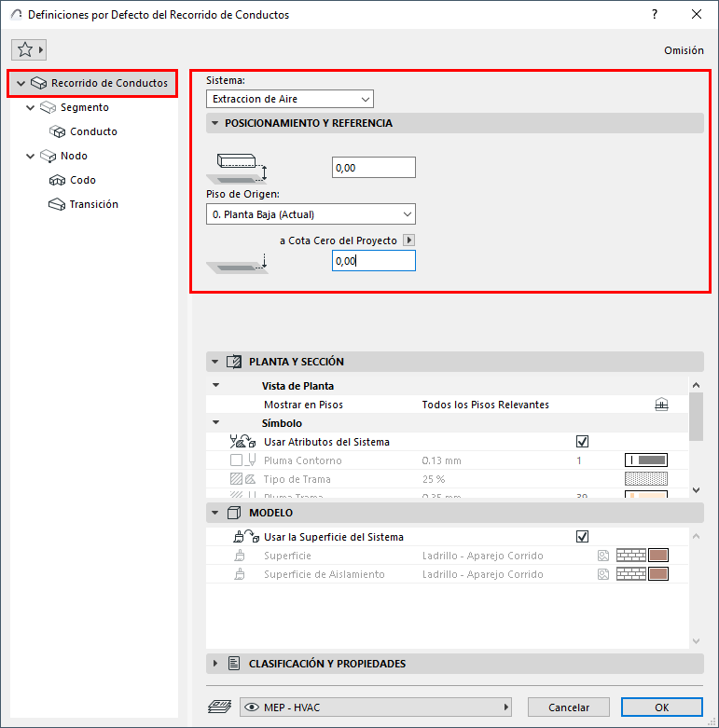Select Transición in the tree
719x728 pixels.
pos(94,204)
